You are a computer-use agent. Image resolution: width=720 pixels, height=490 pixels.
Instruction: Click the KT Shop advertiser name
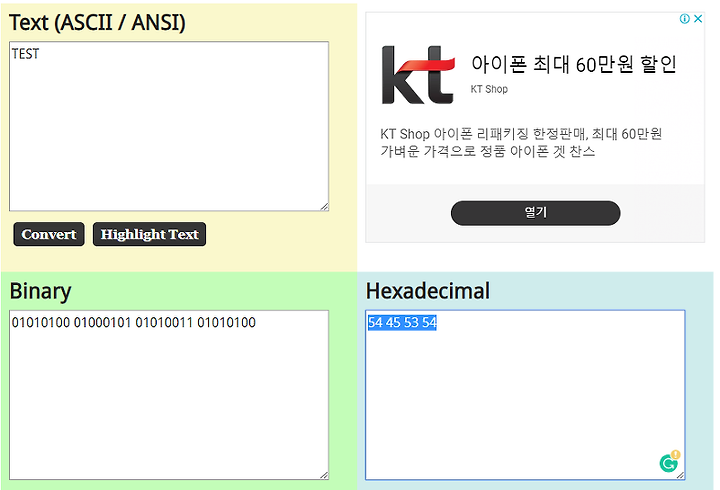489,89
